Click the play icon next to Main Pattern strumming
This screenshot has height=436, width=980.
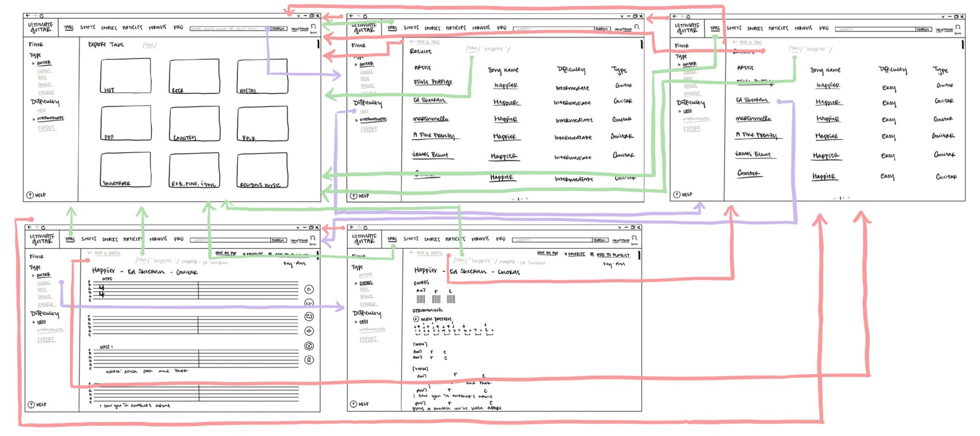[x=416, y=319]
